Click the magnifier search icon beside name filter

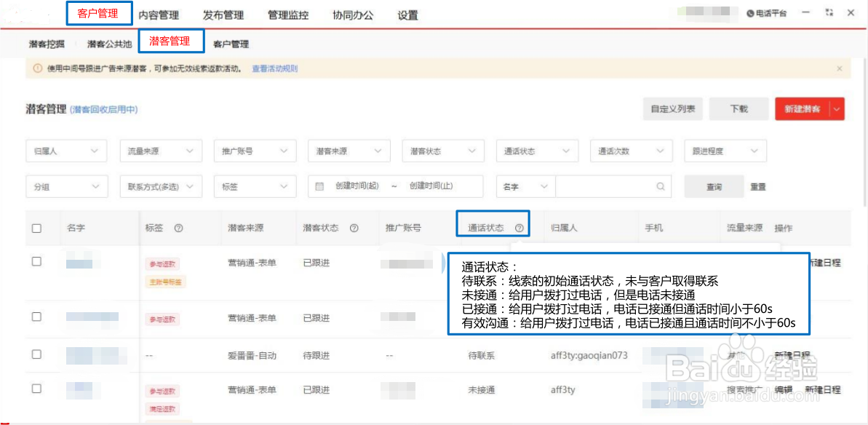click(660, 186)
